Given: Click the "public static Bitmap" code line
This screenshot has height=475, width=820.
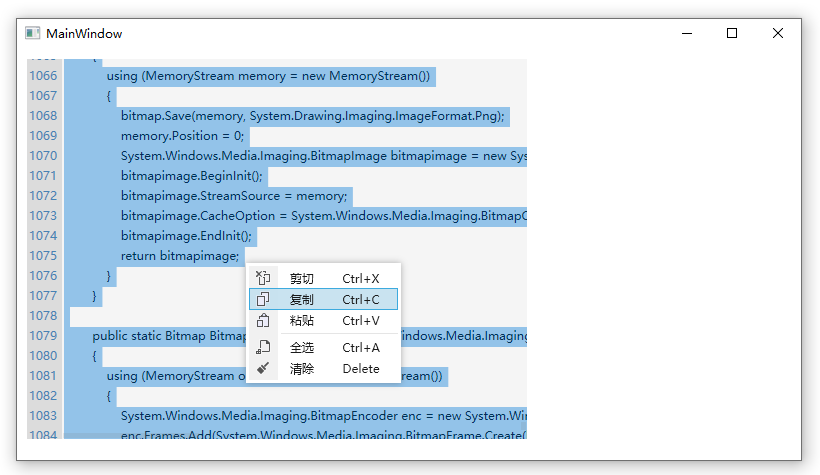Looking at the screenshot, I should pos(169,336).
